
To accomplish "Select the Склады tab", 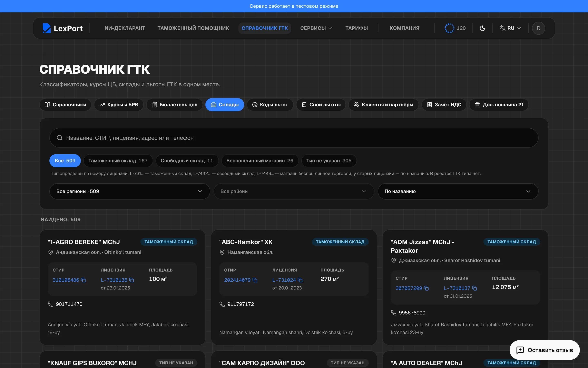I will coord(225,105).
